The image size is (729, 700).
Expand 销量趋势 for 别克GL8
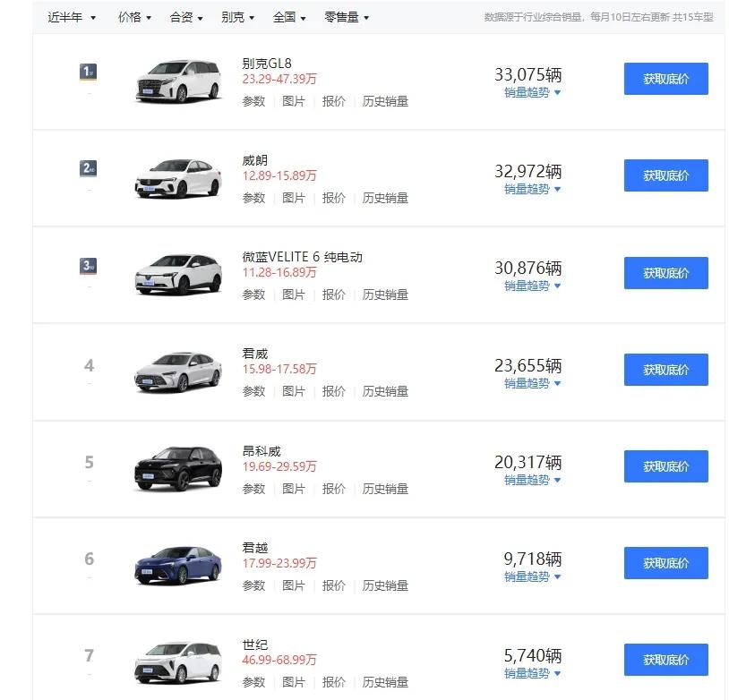point(532,92)
